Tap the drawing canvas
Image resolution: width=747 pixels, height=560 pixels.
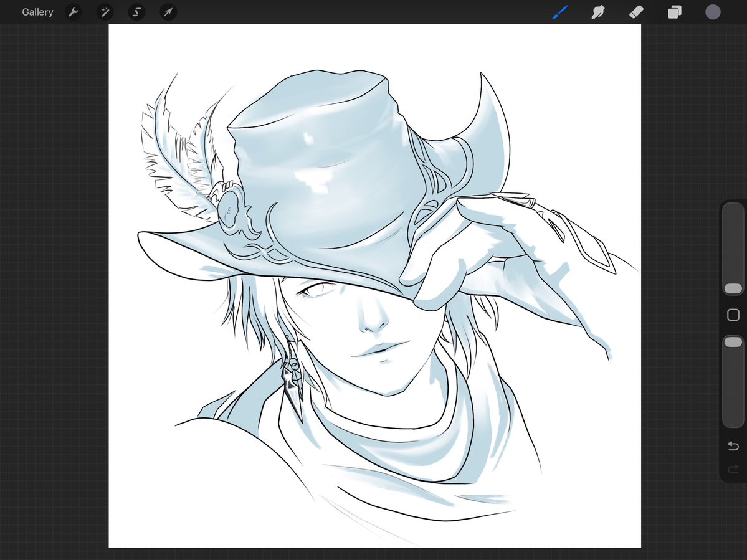(x=375, y=286)
